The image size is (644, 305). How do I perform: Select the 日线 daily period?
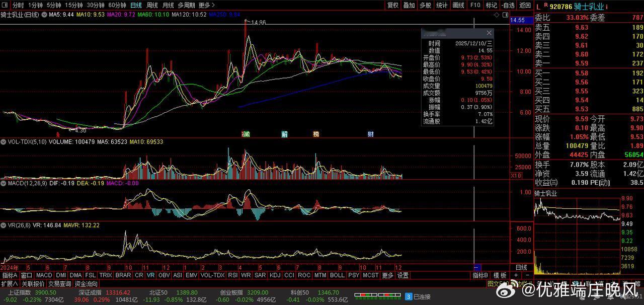point(136,5)
